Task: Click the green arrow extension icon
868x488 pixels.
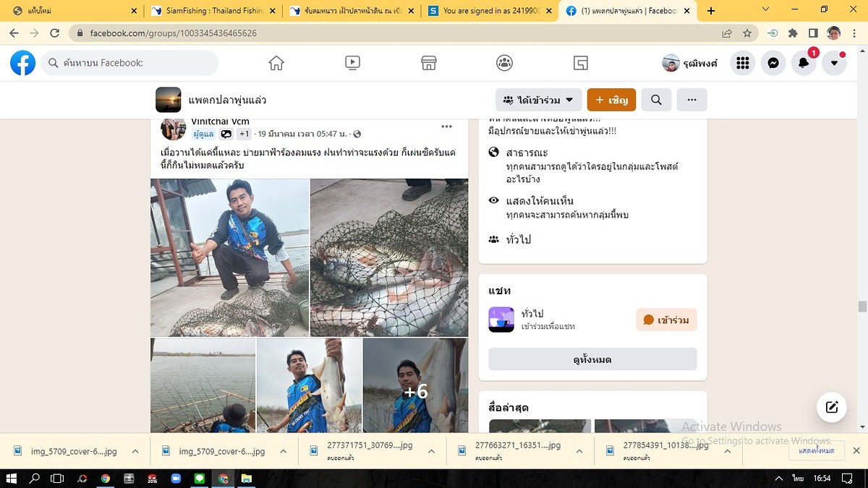Action: [x=773, y=33]
